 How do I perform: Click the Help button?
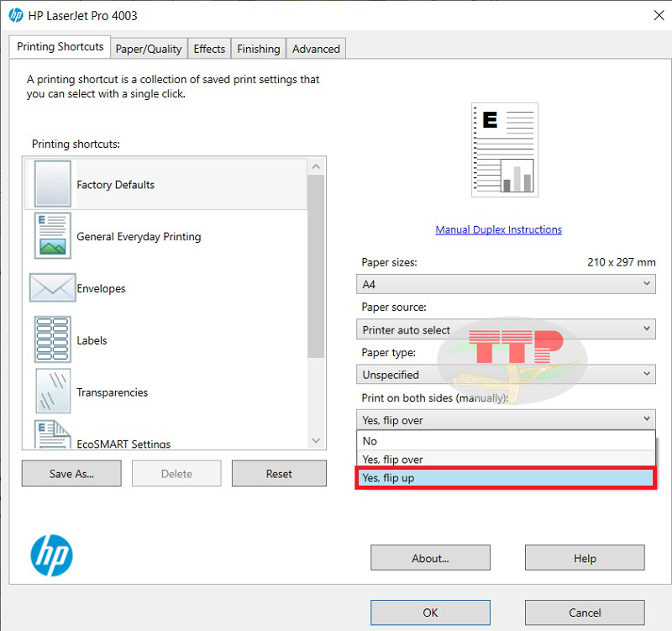[x=585, y=558]
